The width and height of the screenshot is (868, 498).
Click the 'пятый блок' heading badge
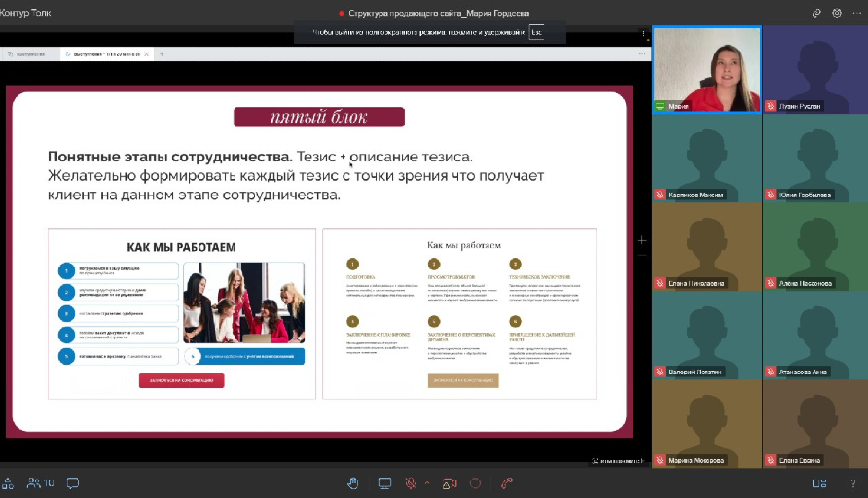(319, 117)
